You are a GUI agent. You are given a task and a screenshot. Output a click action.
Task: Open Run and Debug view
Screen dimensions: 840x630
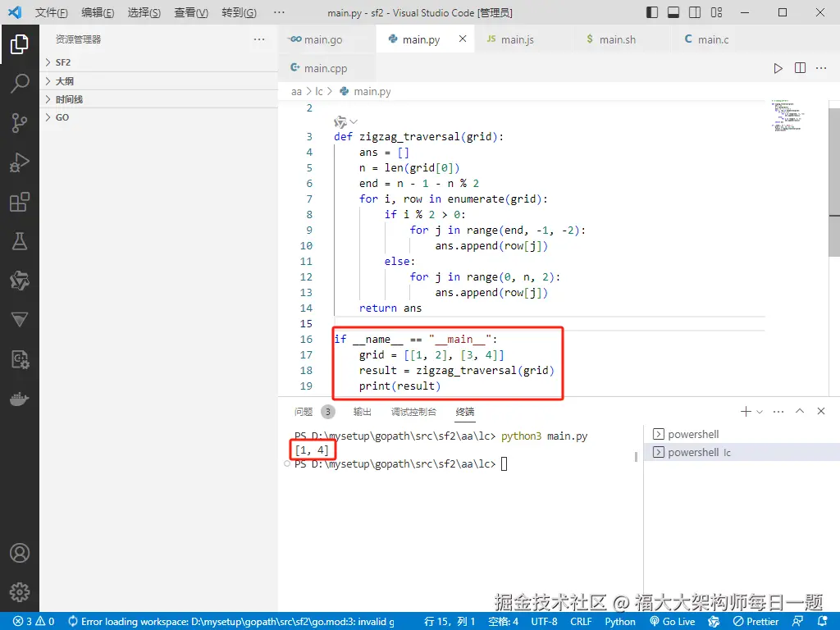pos(20,162)
